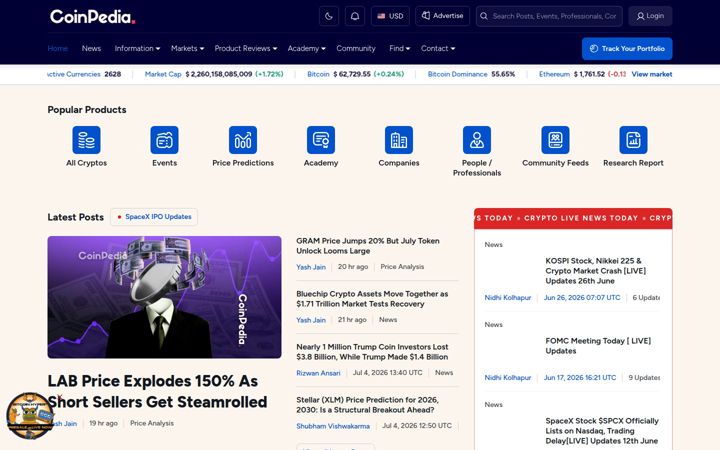
Task: Click Bitcoin Dominance ticker label
Action: 457,74
